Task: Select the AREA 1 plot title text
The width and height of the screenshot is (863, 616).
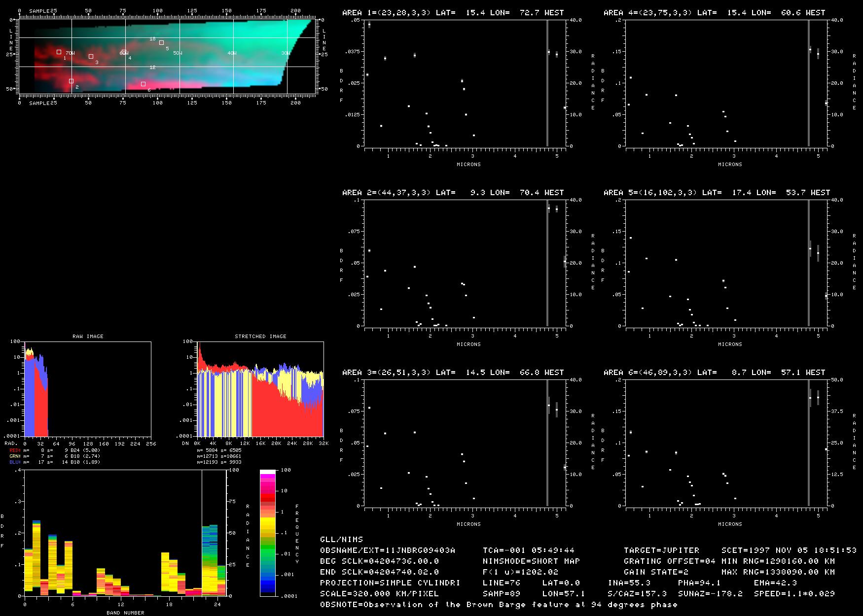Action: pyautogui.click(x=453, y=13)
